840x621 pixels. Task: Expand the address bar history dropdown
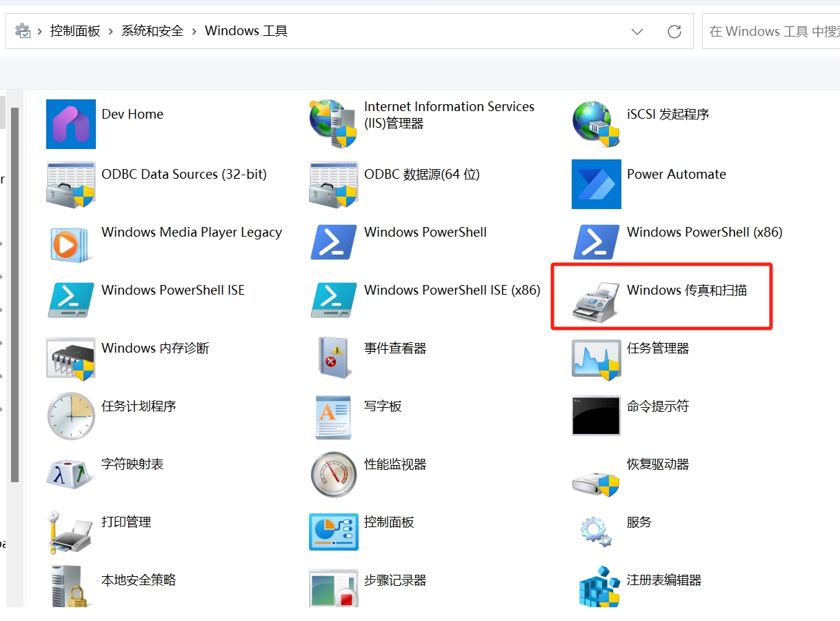point(637,32)
